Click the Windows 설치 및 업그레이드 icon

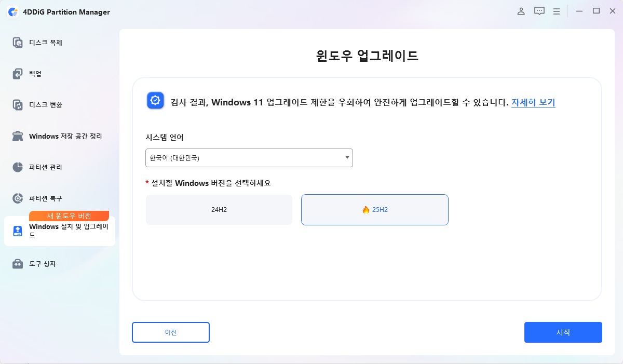click(x=18, y=231)
